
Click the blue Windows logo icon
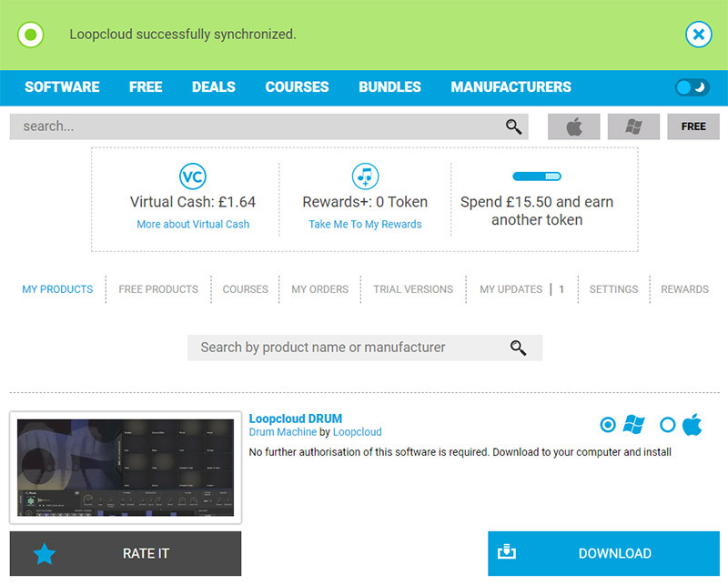point(633,425)
